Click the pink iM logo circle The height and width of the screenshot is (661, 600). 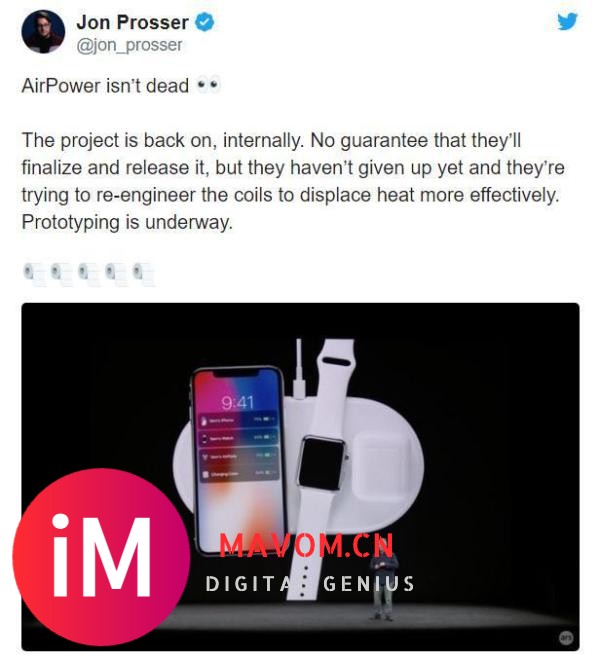point(101,556)
